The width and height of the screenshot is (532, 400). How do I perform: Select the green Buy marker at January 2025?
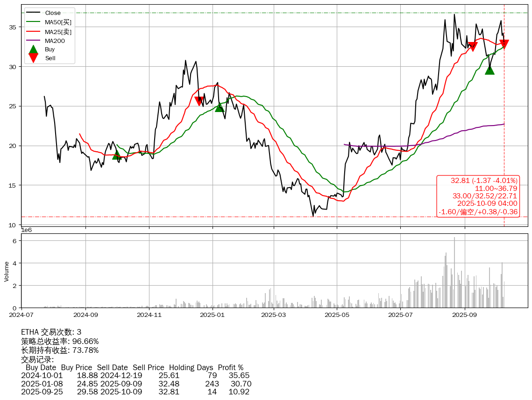(220, 107)
